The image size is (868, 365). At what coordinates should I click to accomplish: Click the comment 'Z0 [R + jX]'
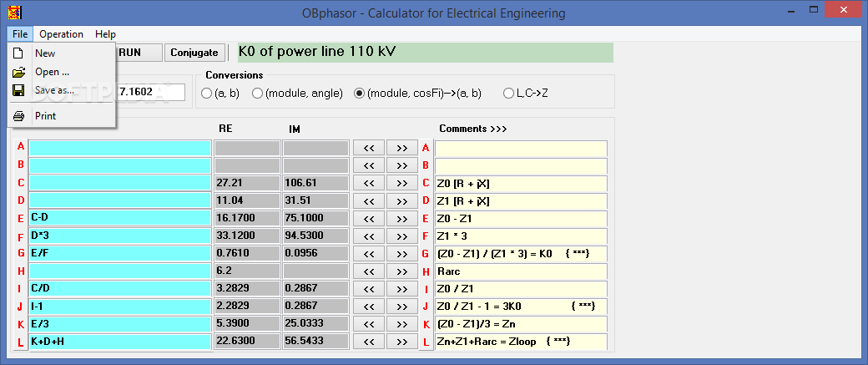coord(521,183)
